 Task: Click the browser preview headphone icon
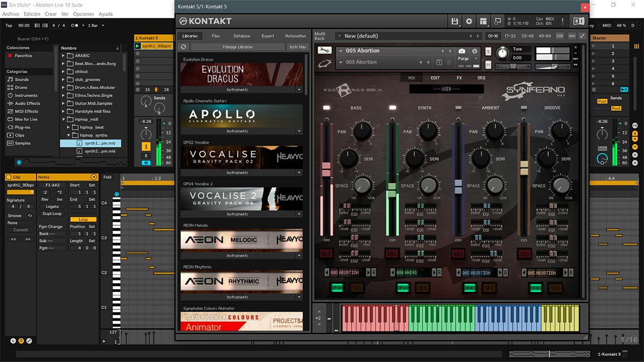point(19,162)
